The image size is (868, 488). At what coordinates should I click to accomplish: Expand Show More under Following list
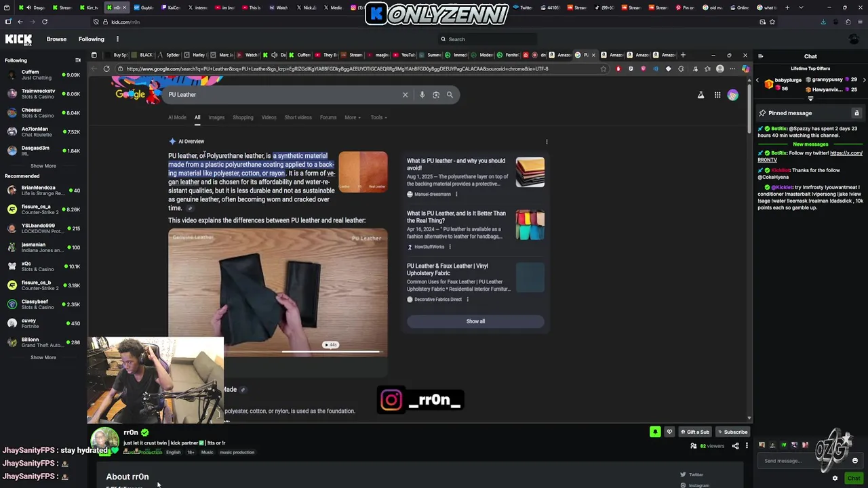click(43, 166)
